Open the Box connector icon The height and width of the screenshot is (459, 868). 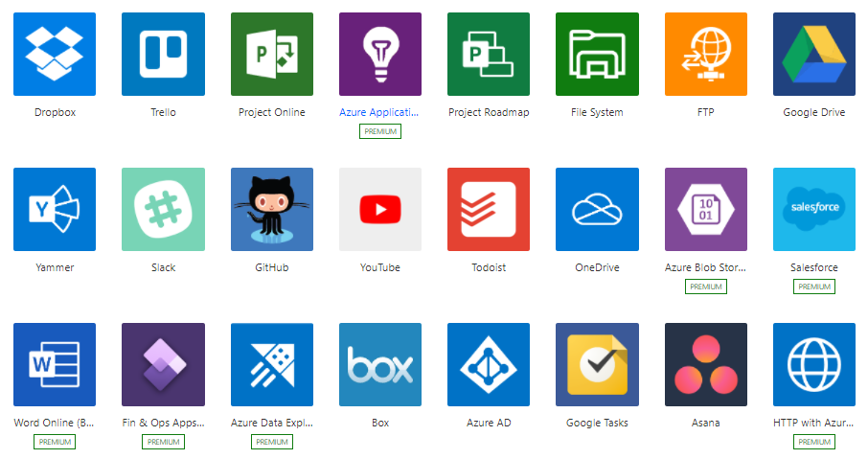click(380, 364)
